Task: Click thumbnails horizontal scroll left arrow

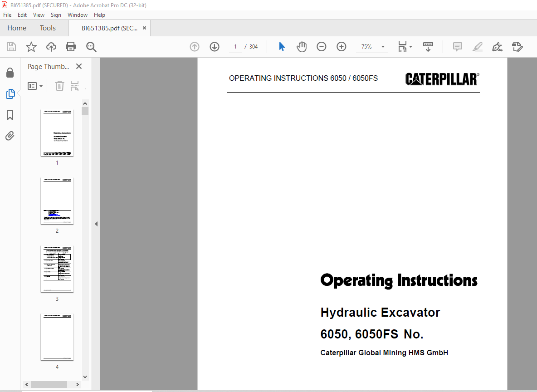Action: [27, 384]
